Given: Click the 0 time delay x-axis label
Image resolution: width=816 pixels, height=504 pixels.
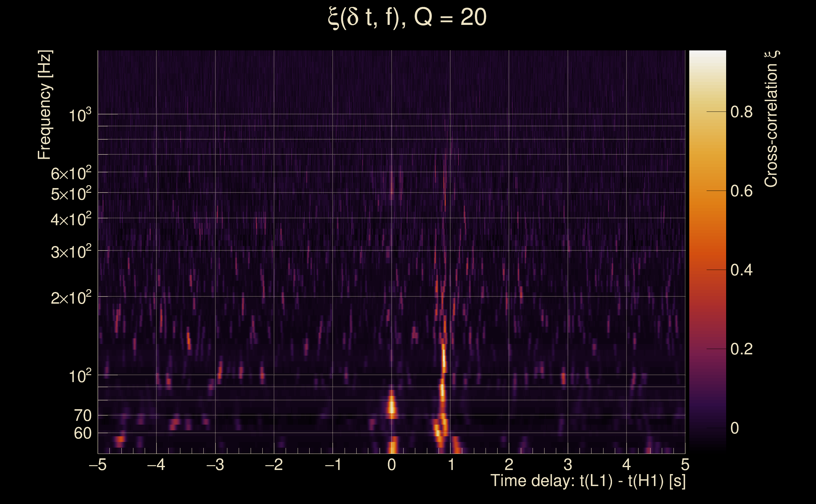Looking at the screenshot, I should (392, 465).
